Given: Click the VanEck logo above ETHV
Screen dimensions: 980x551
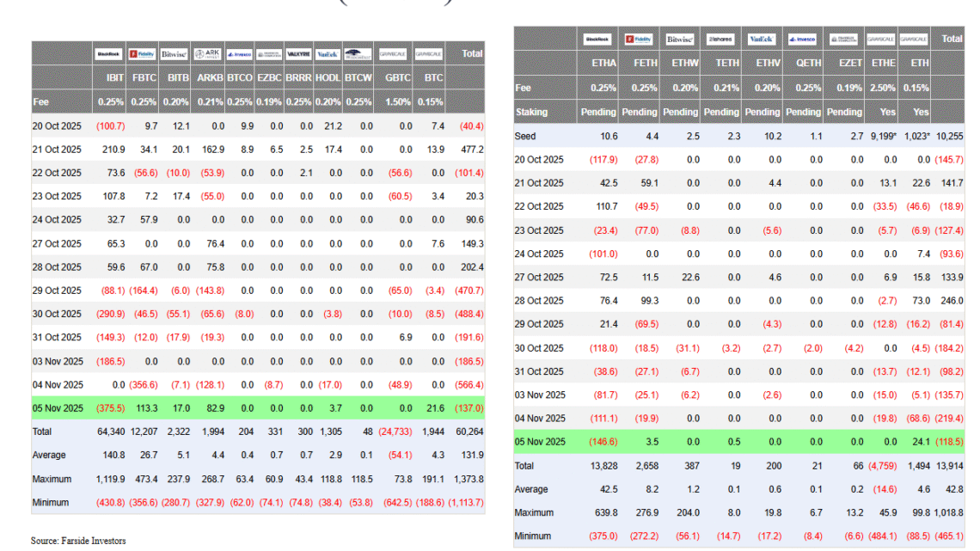Looking at the screenshot, I should [762, 40].
